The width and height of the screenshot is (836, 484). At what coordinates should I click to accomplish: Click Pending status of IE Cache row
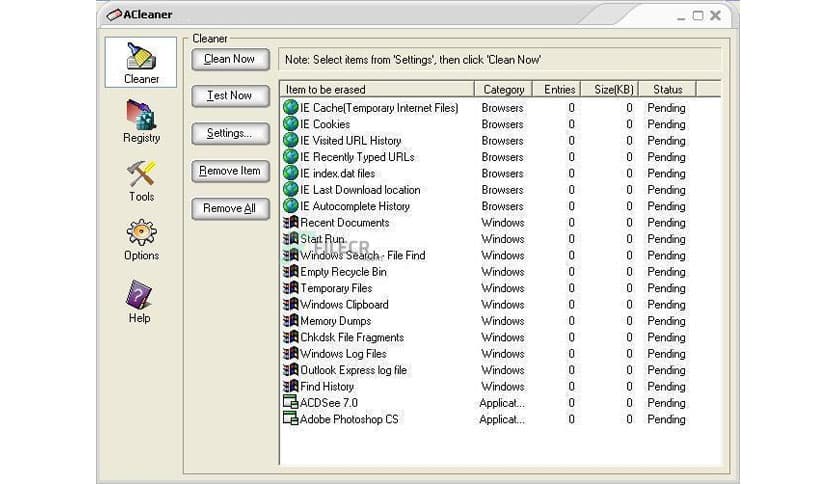point(666,108)
